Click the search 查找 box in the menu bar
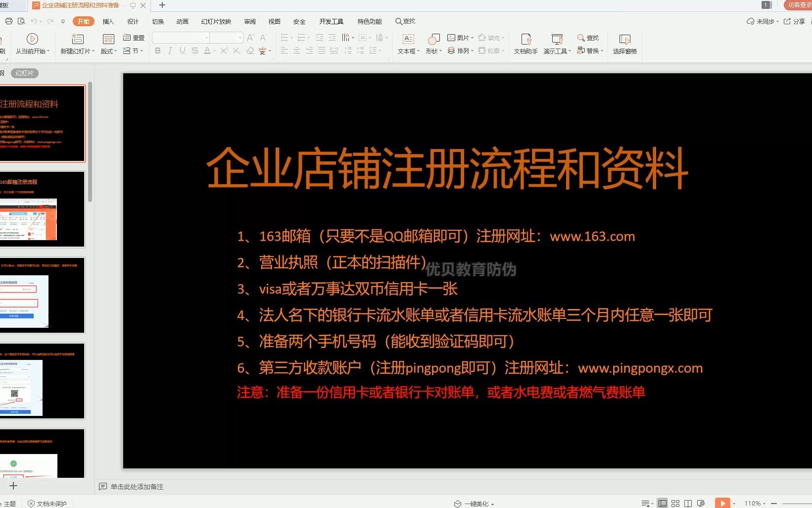Image resolution: width=812 pixels, height=508 pixels. point(405,21)
